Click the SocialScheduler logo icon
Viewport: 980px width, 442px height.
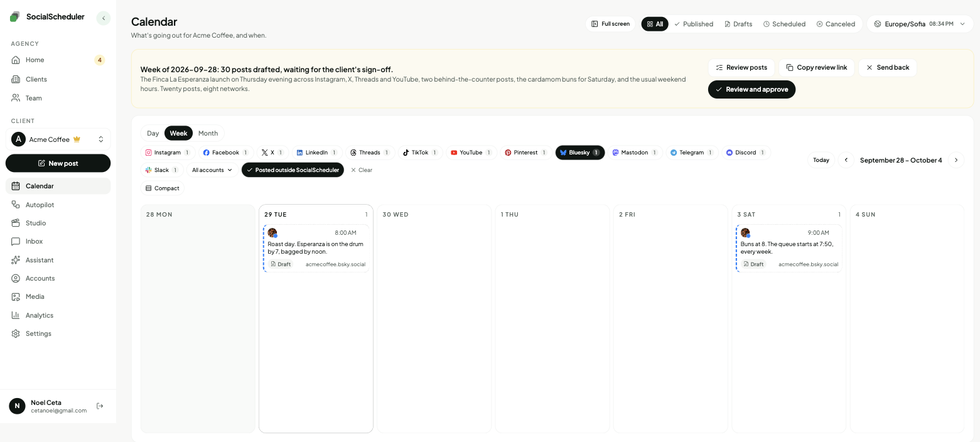(x=14, y=17)
